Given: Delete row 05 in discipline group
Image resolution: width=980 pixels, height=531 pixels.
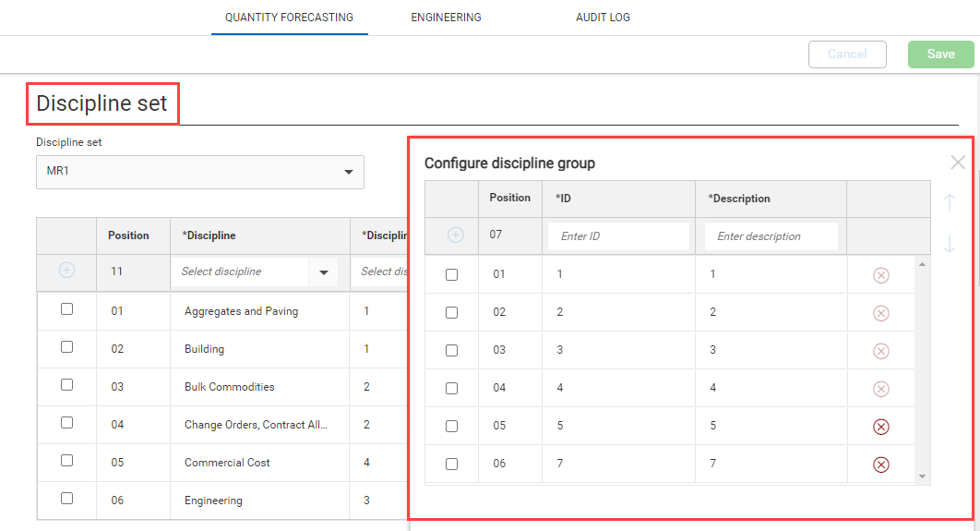Looking at the screenshot, I should click(x=880, y=427).
